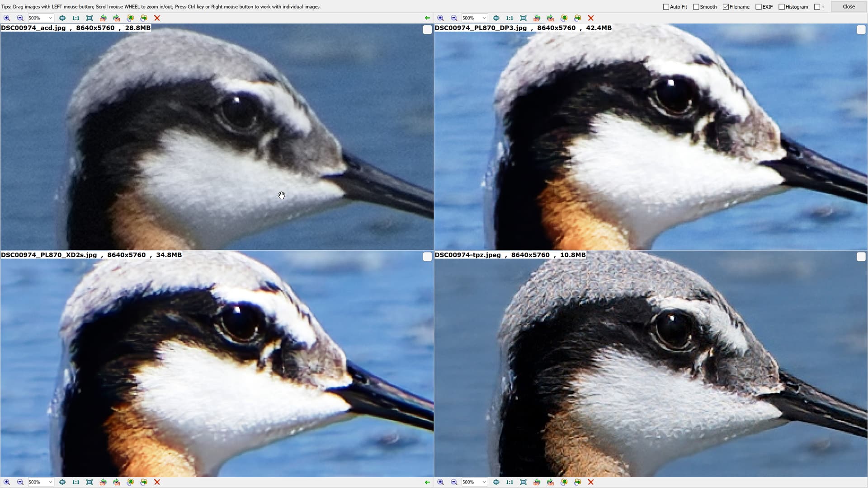Click the green left arrow in the top toolbar

427,18
